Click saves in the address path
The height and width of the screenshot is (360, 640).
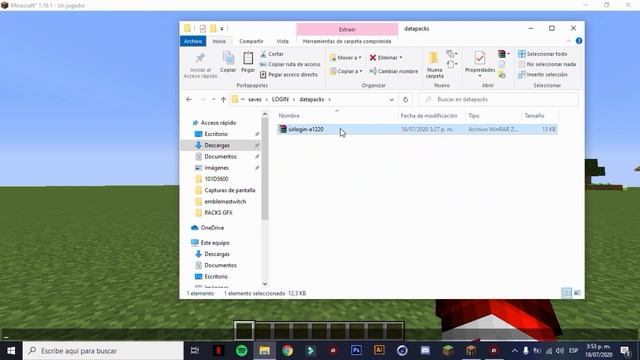click(x=255, y=100)
